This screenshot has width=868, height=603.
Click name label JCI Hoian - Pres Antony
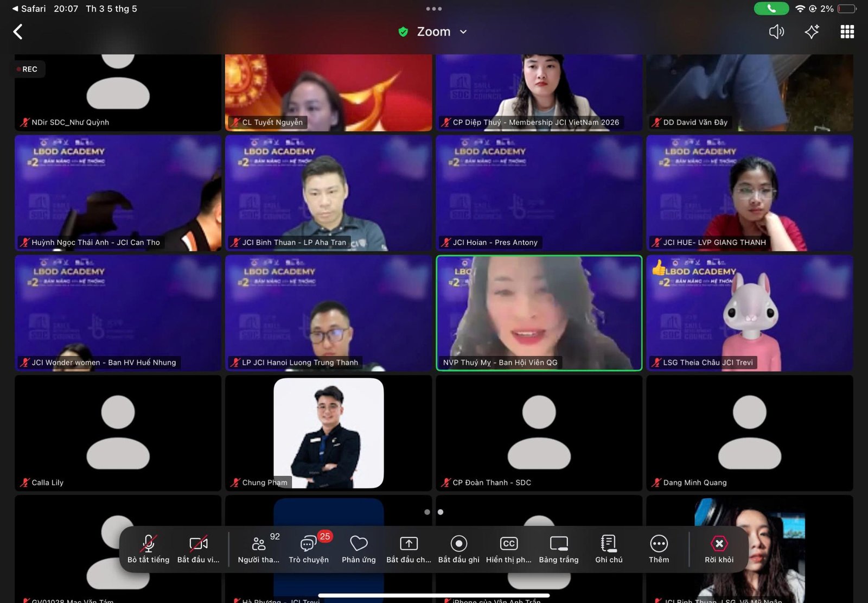click(495, 242)
